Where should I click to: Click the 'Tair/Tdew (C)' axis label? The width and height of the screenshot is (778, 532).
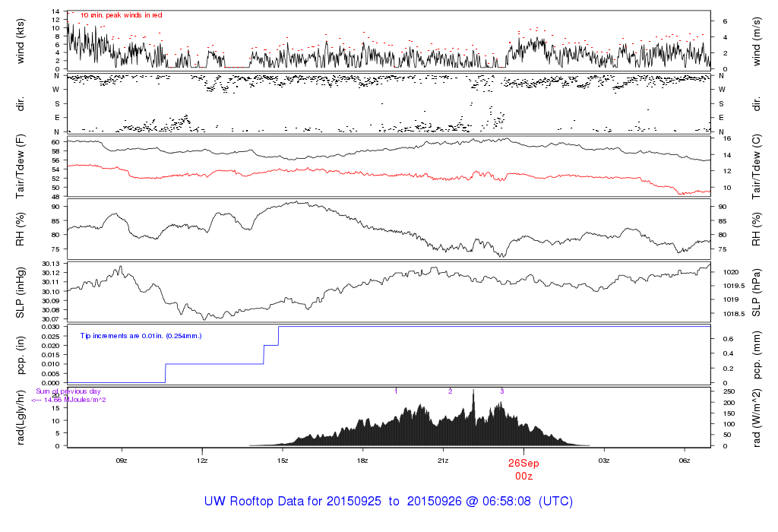(757, 166)
